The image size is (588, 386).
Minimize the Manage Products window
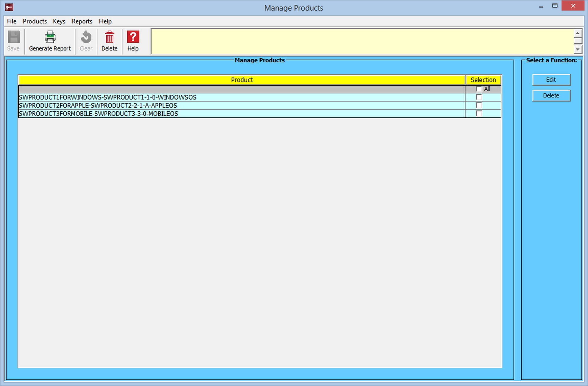tap(541, 6)
